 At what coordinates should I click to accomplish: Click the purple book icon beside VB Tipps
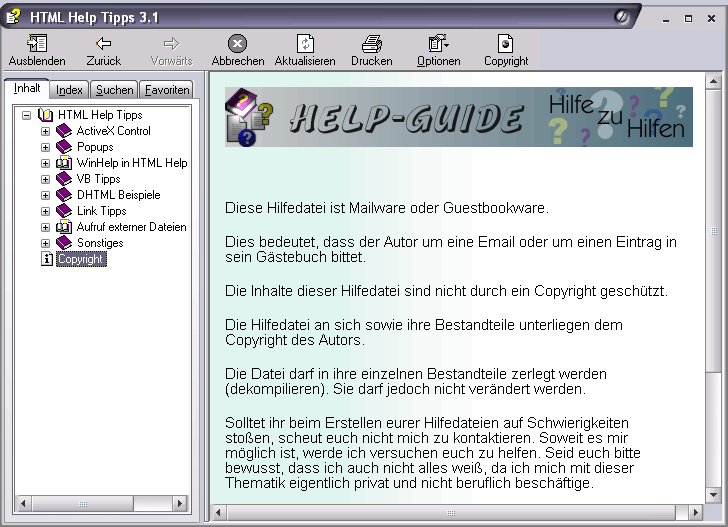pyautogui.click(x=64, y=179)
